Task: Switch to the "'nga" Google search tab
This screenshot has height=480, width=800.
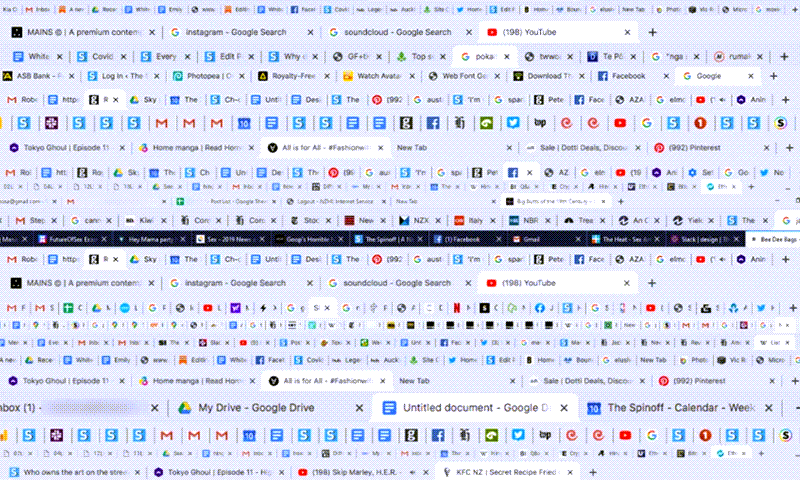Action: pyautogui.click(x=674, y=57)
